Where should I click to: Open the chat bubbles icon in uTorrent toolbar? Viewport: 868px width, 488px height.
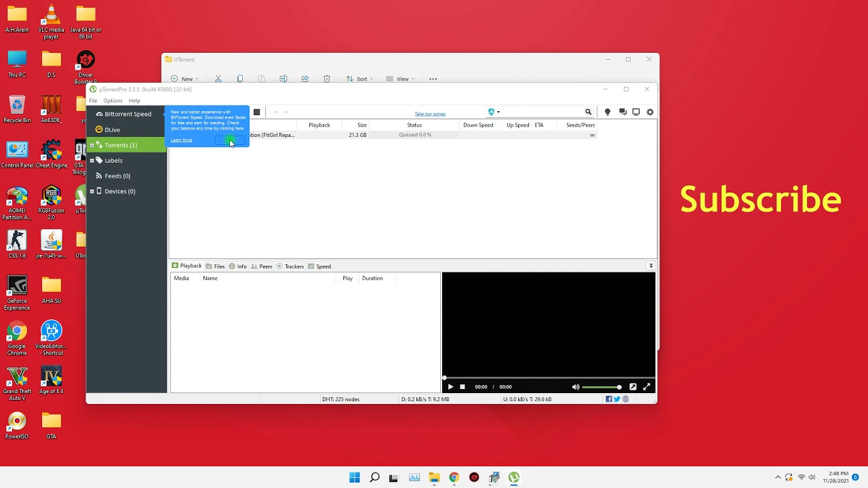point(623,112)
